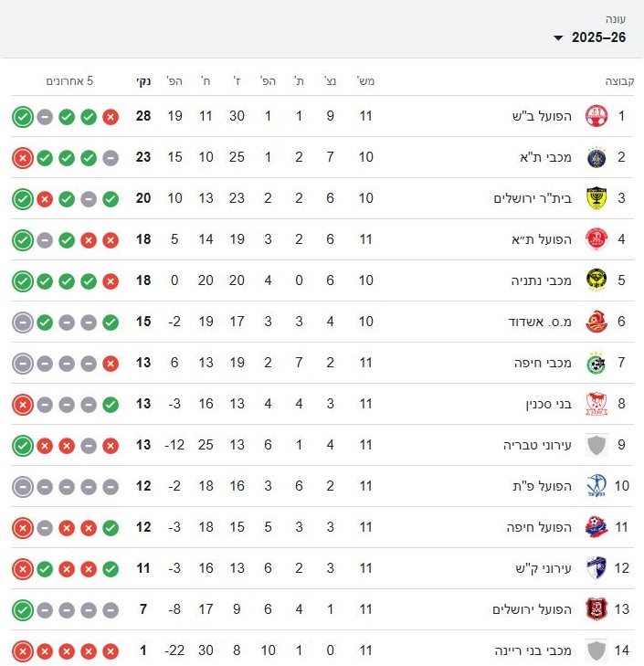644x666 pixels.
Task: Click the 5 אחרונים column header
Action: pos(70,81)
